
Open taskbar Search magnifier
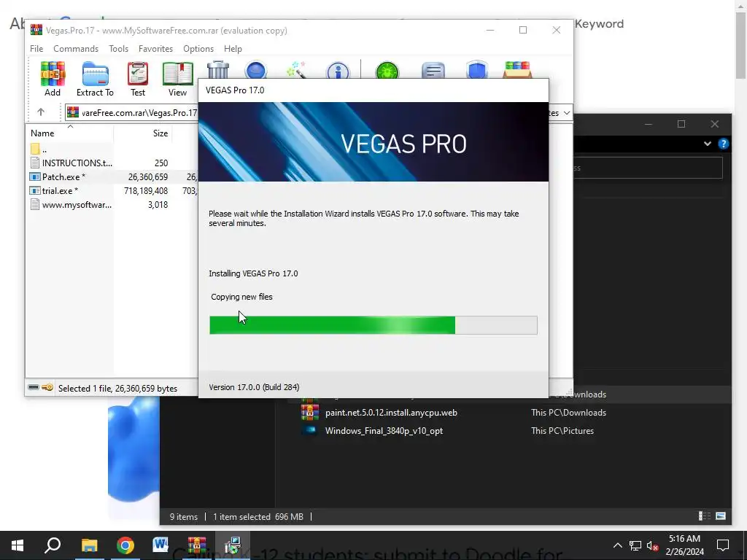pyautogui.click(x=53, y=545)
